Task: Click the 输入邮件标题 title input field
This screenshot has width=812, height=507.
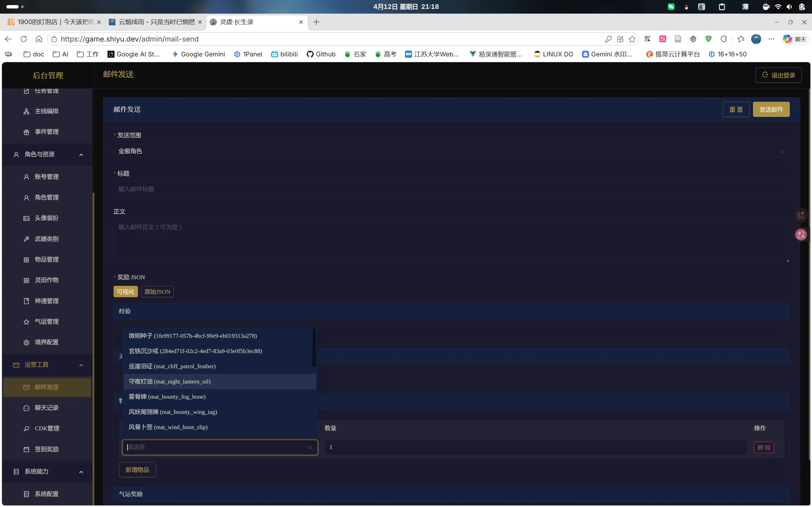Action: point(451,189)
